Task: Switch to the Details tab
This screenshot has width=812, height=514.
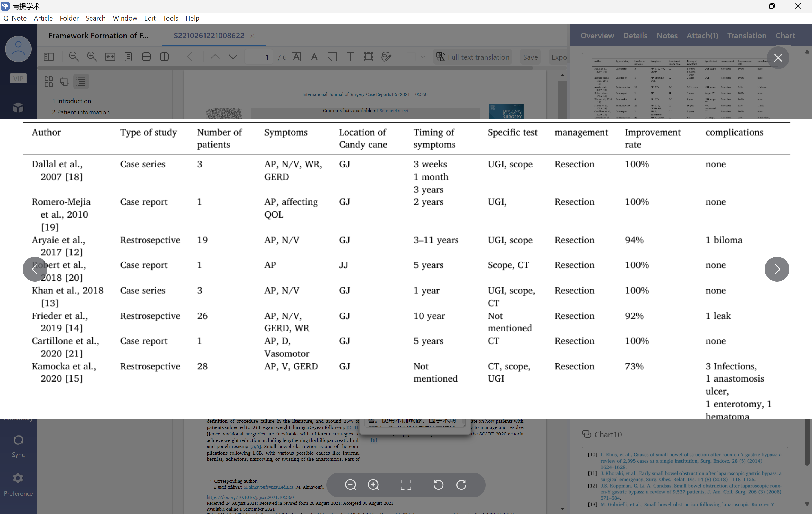Action: pos(635,36)
